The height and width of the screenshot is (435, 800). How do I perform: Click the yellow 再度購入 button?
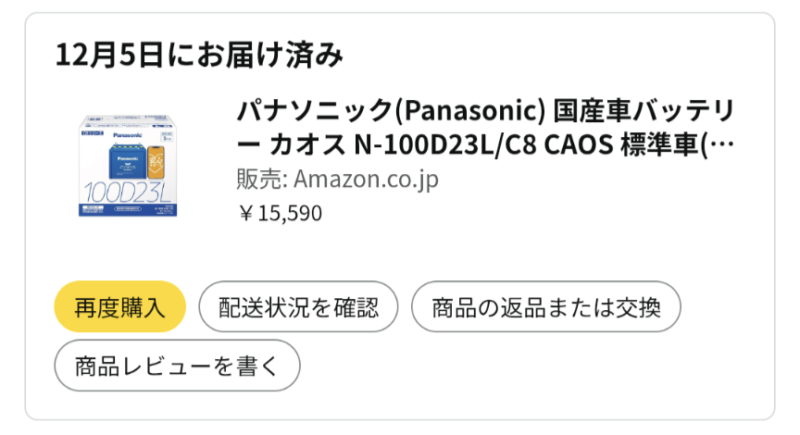120,307
